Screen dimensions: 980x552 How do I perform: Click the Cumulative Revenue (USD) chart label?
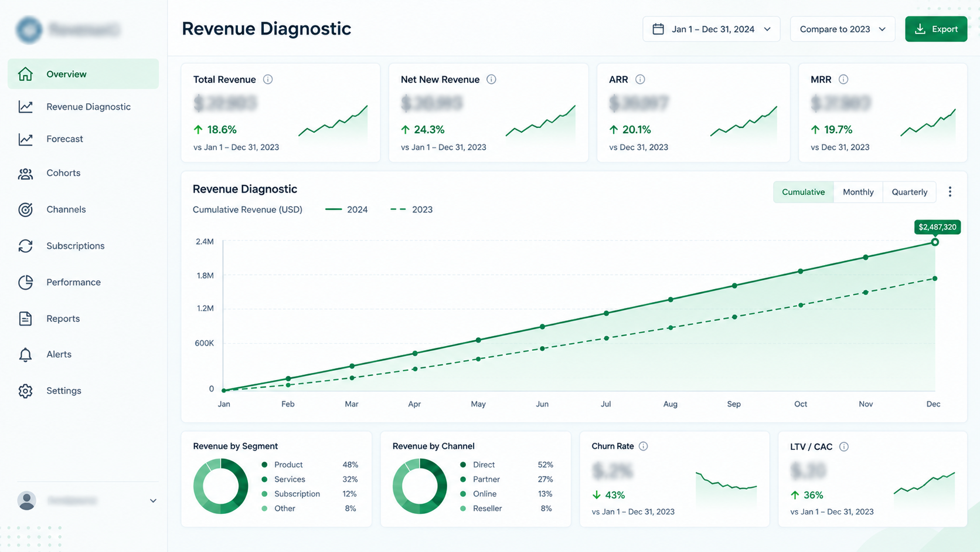247,209
